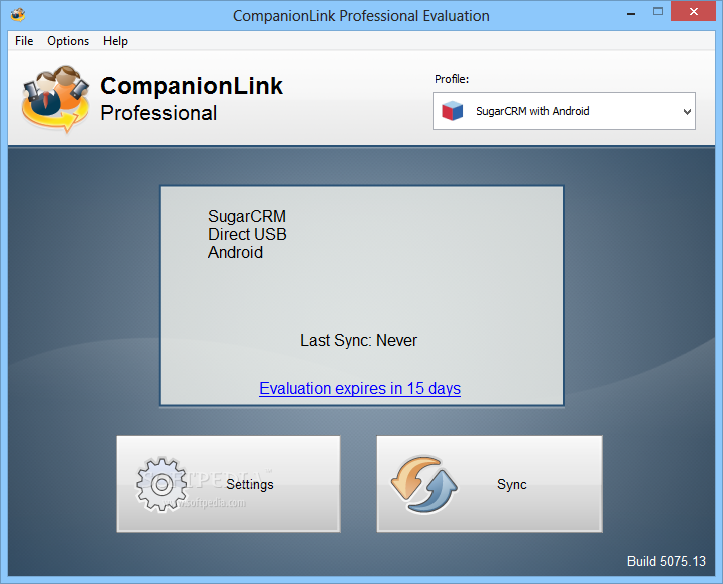Click the 'Profile:' label
The height and width of the screenshot is (584, 723).
452,79
